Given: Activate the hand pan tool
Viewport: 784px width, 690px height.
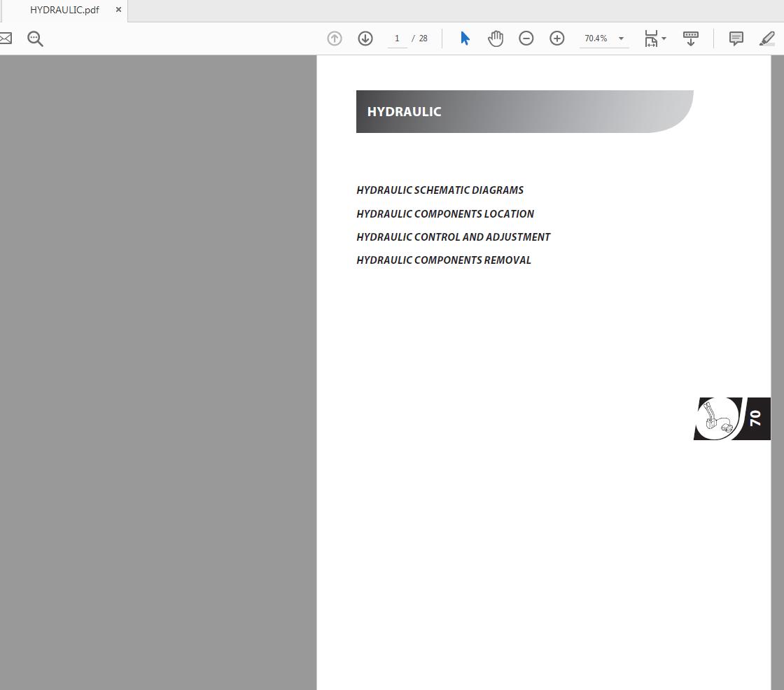Looking at the screenshot, I should 496,38.
